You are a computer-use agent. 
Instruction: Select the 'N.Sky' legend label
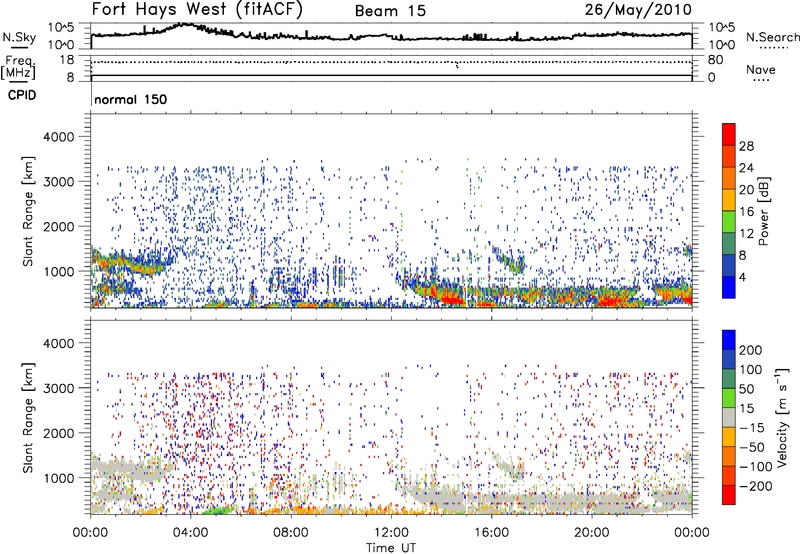19,37
